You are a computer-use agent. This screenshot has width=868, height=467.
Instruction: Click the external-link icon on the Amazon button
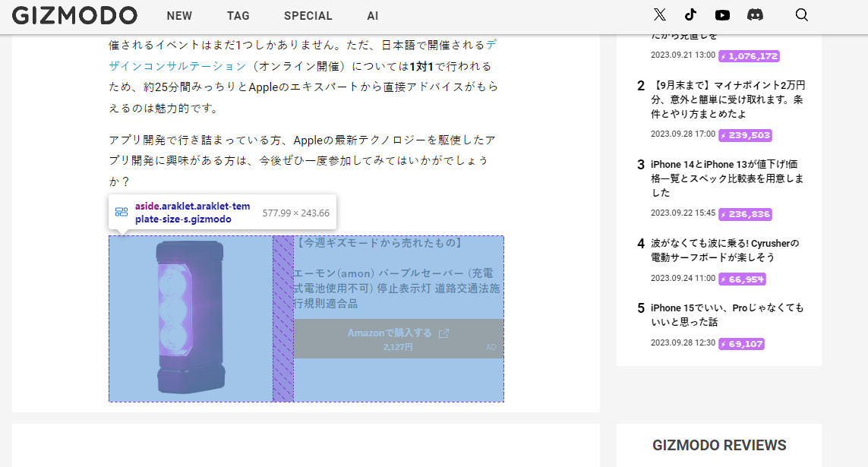click(x=443, y=332)
